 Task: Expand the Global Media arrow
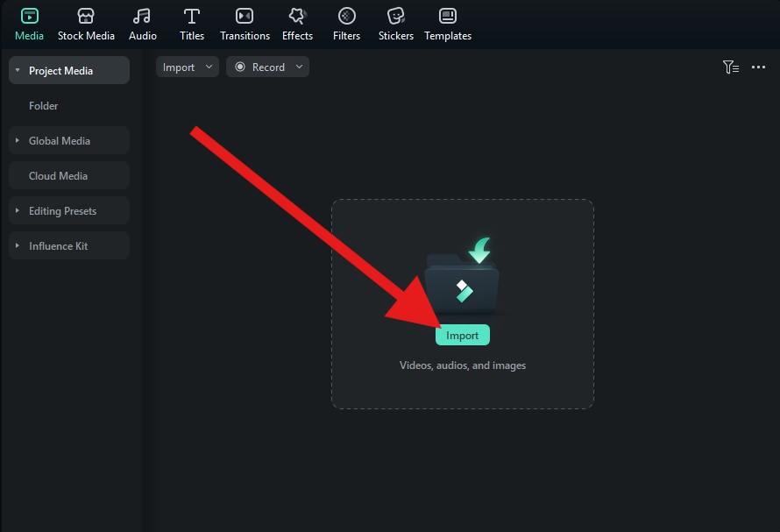pos(18,140)
